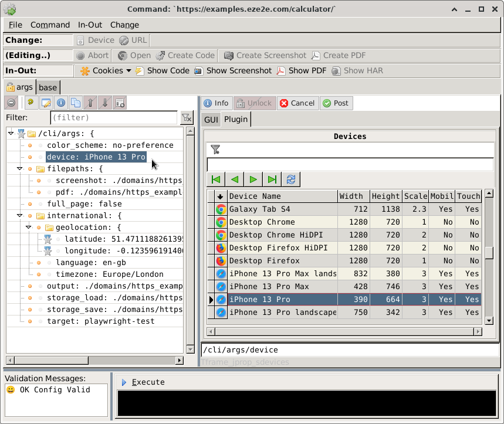Click the Device button in Change toolbar

click(96, 40)
